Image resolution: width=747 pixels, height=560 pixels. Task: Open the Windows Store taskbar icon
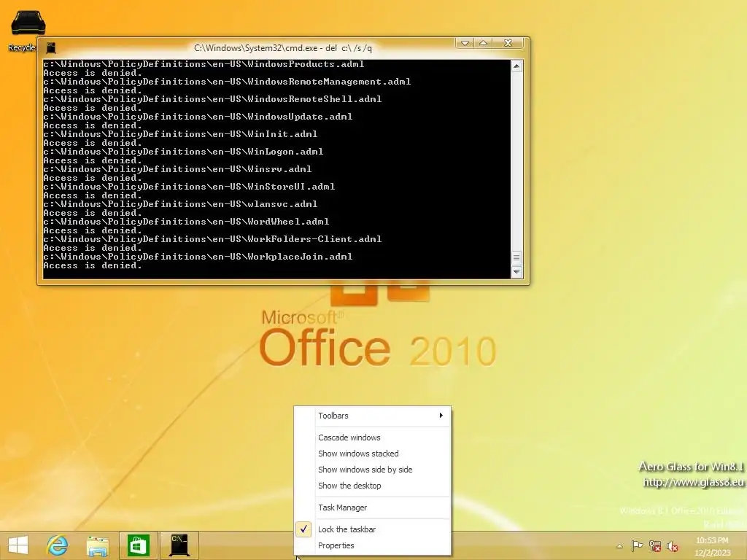click(138, 545)
